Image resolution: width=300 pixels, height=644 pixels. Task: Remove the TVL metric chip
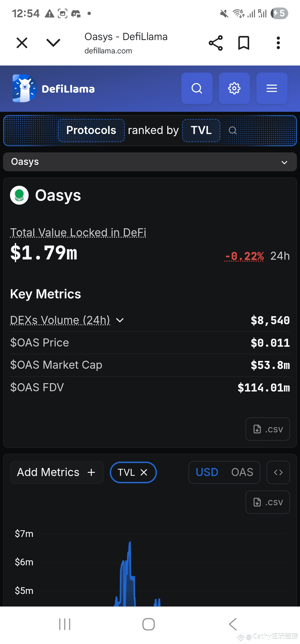(x=144, y=472)
